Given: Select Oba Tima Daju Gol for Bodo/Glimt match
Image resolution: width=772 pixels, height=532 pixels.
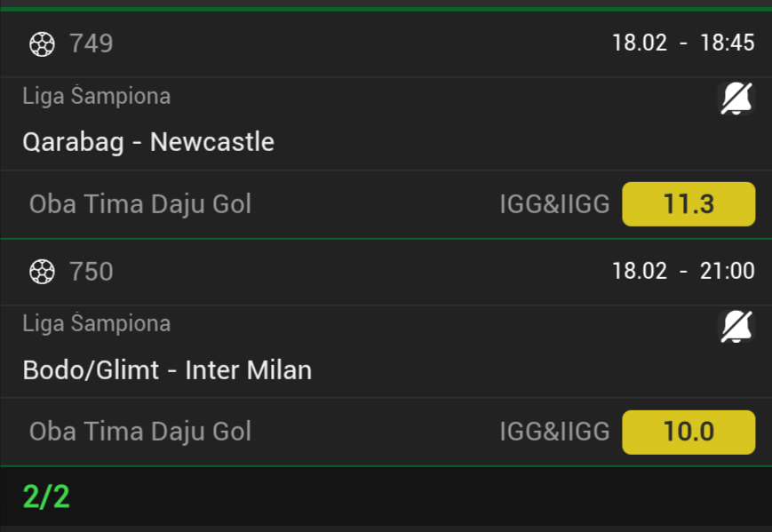Looking at the screenshot, I should (x=140, y=432).
